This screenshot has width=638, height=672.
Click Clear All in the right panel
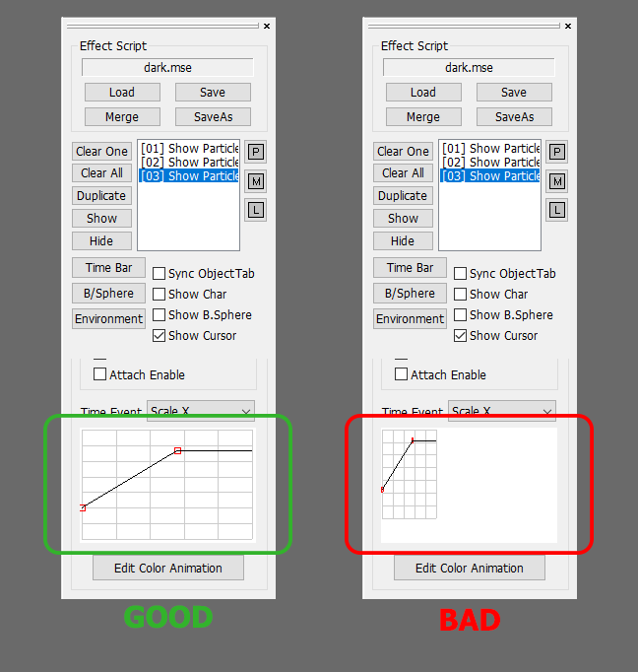(404, 173)
